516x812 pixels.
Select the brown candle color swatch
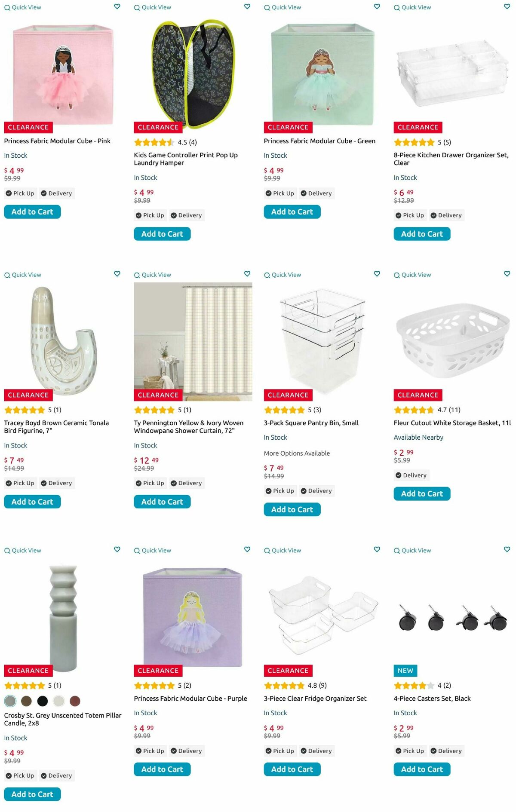(x=26, y=701)
